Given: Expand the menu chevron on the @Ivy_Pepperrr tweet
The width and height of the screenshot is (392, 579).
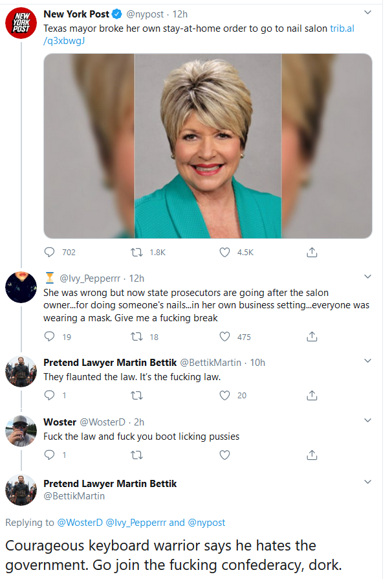Looking at the screenshot, I should click(x=367, y=277).
